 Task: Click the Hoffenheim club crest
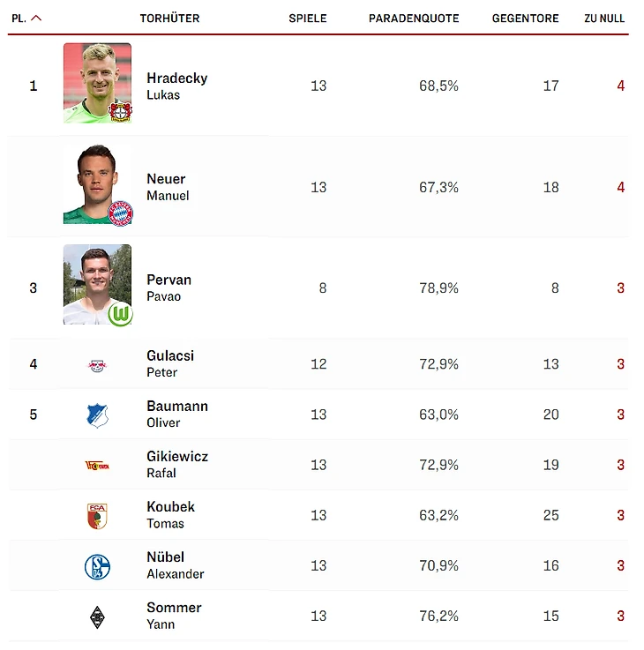click(97, 415)
